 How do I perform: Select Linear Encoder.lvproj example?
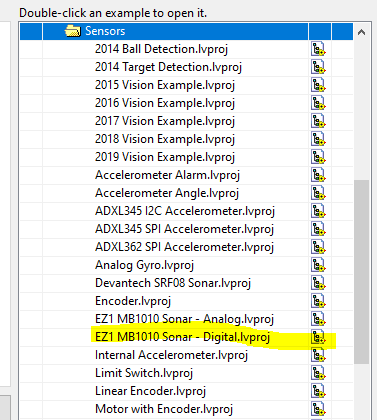point(150,391)
